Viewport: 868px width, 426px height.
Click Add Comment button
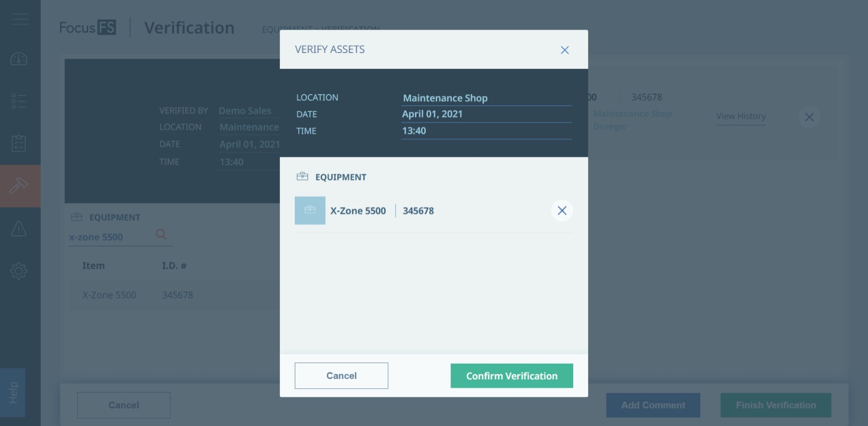(x=653, y=405)
